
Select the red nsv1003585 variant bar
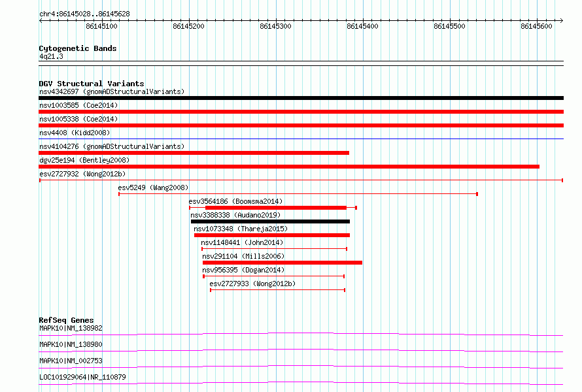301,112
